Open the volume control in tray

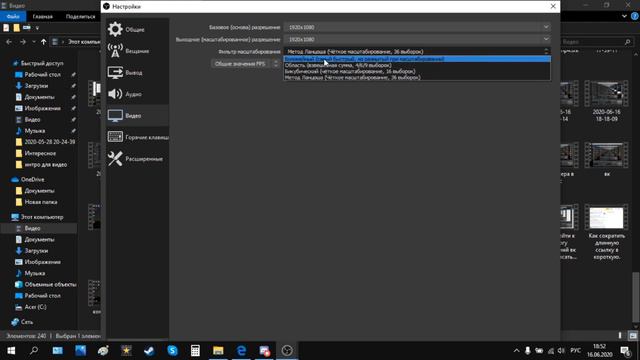pyautogui.click(x=561, y=351)
